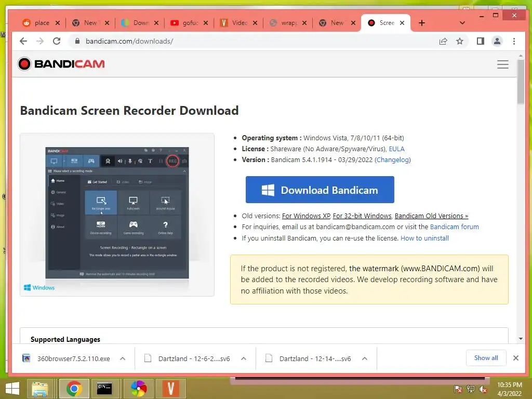Image resolution: width=532 pixels, height=399 pixels.
Task: Visit the Bandicam forum link
Action: click(x=454, y=227)
